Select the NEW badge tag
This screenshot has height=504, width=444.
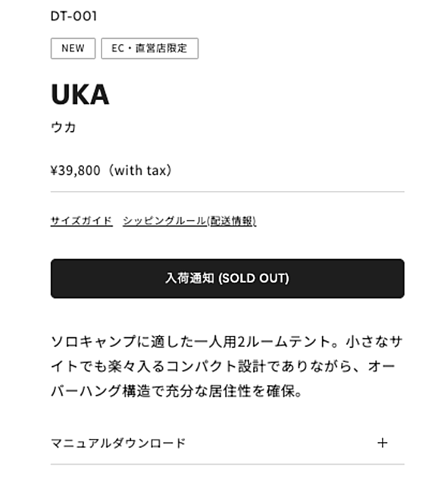click(x=73, y=49)
